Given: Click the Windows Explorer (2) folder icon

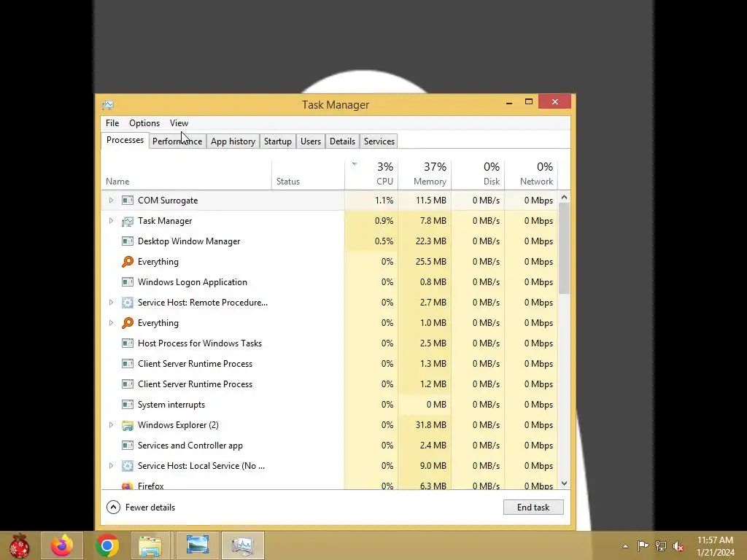Looking at the screenshot, I should [x=127, y=425].
